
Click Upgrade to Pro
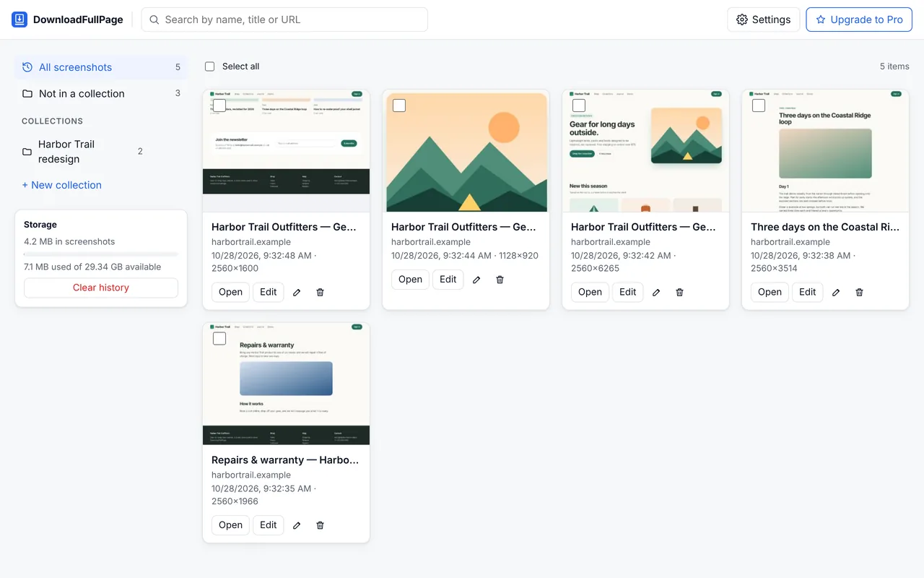point(859,20)
